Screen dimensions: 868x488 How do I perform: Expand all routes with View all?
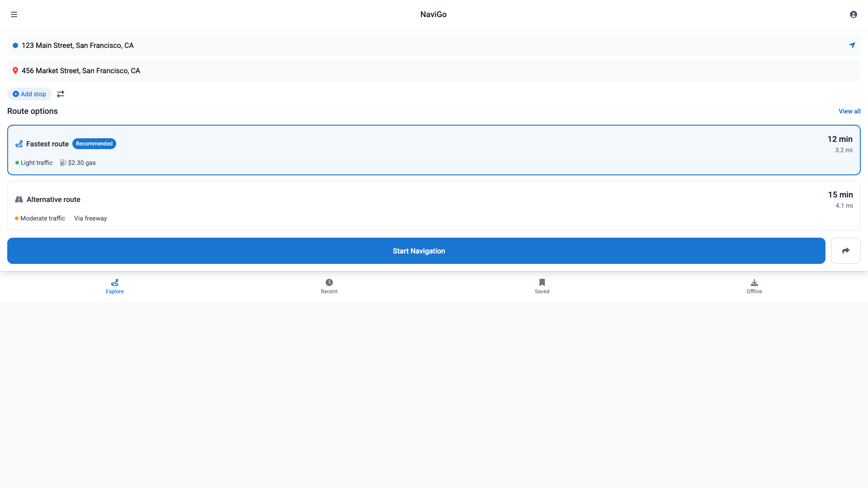coord(849,111)
